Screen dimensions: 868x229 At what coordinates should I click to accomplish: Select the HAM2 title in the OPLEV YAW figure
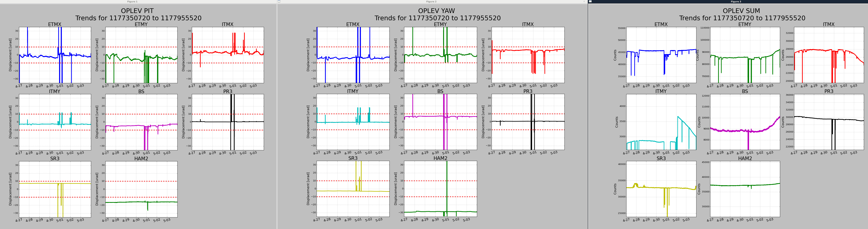(x=440, y=158)
